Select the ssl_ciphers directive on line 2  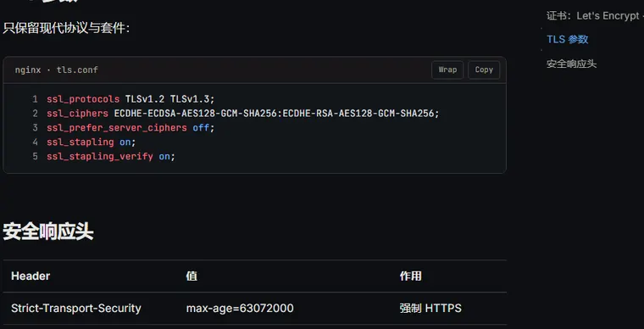pyautogui.click(x=78, y=114)
